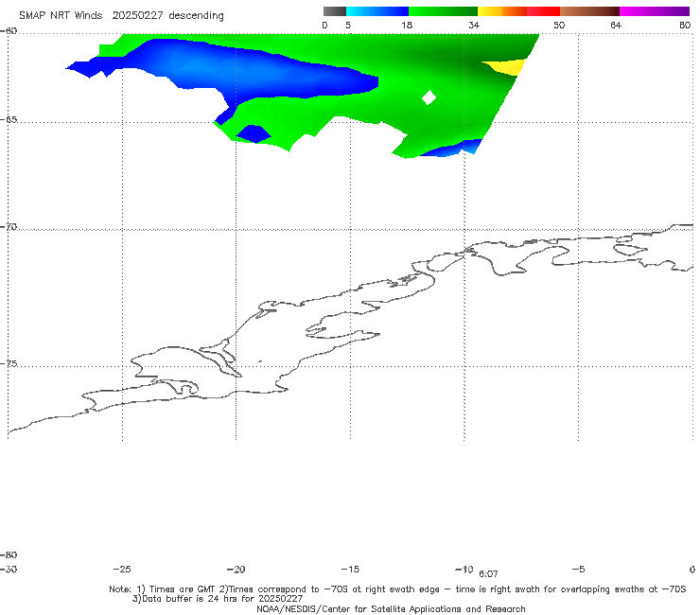The image size is (700, 615).
Task: Click the 'Data buffer is 24 hrs' note
Action: (x=218, y=599)
